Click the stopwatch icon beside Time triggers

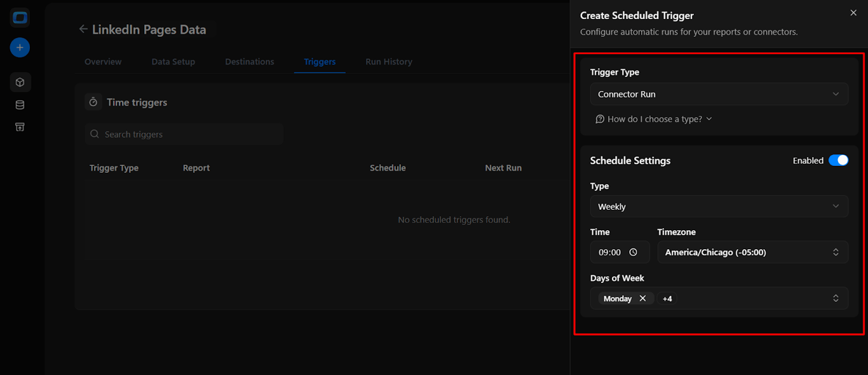click(x=93, y=102)
